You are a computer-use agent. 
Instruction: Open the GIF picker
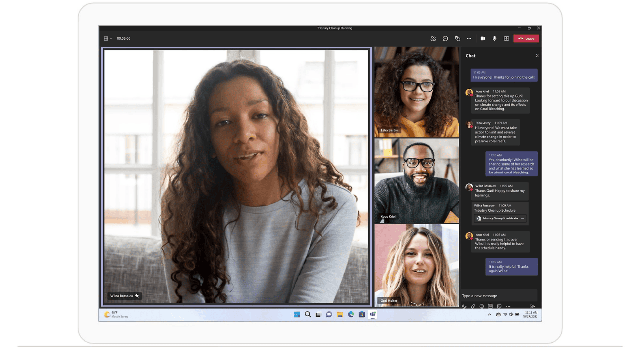coord(490,306)
